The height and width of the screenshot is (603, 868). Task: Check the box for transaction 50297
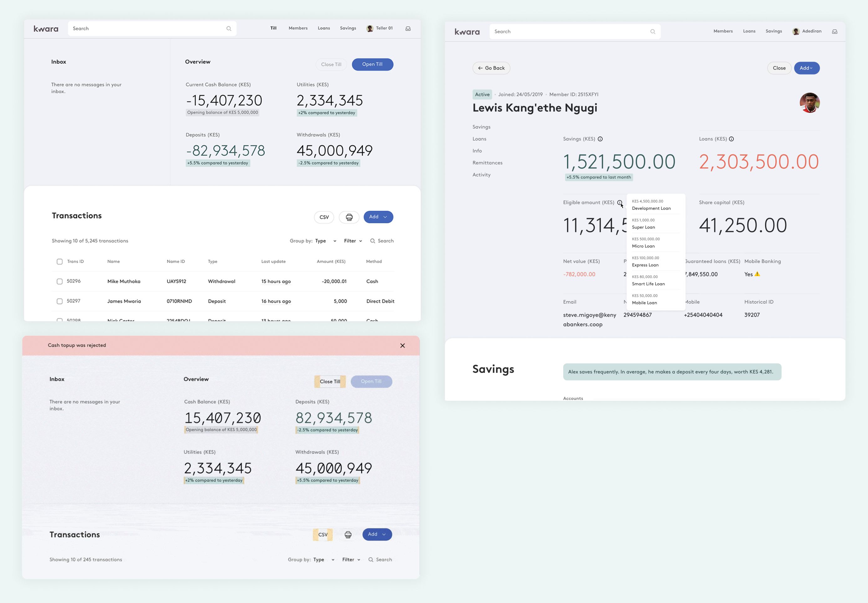point(60,301)
